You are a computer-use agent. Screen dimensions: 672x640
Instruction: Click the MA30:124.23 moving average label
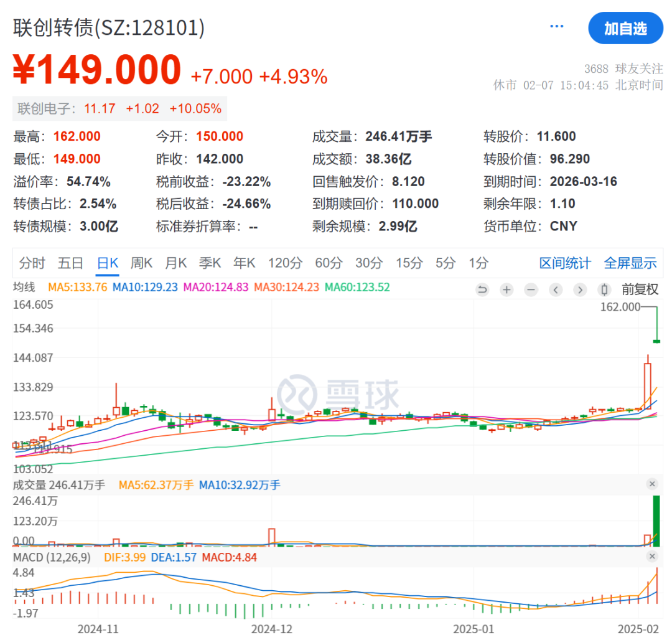click(x=287, y=287)
